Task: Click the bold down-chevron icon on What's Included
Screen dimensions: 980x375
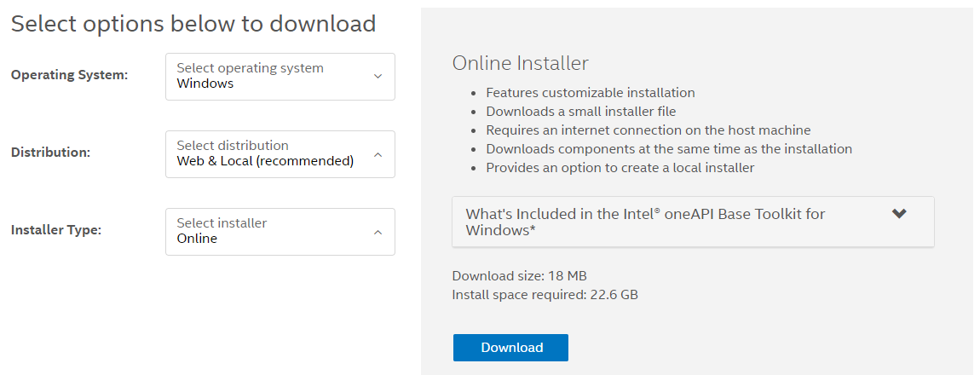Action: tap(899, 214)
